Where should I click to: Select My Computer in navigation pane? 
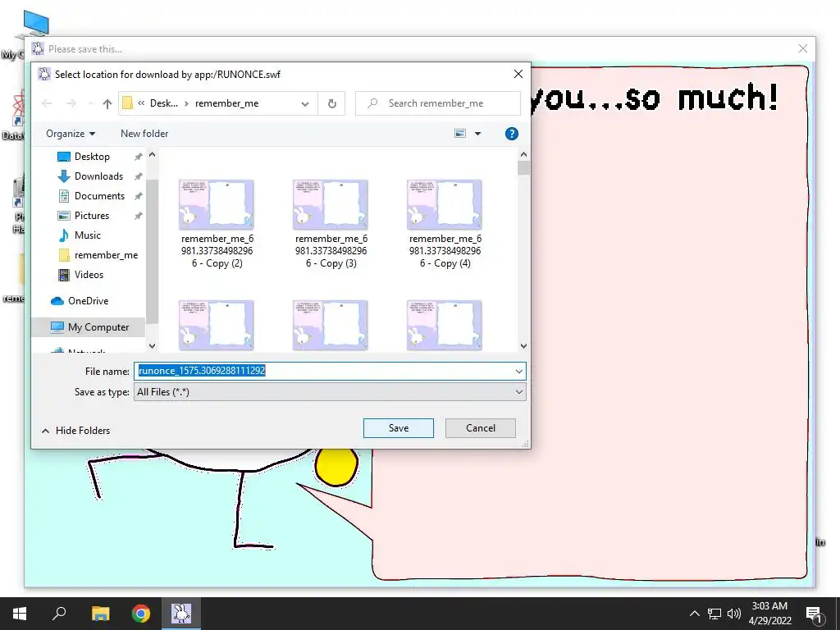[98, 326]
